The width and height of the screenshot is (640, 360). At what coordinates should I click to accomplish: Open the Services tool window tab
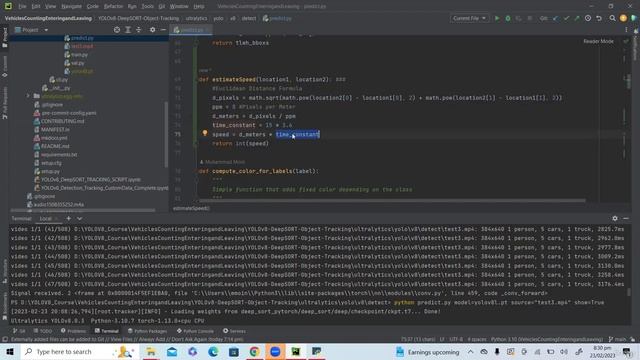234,331
